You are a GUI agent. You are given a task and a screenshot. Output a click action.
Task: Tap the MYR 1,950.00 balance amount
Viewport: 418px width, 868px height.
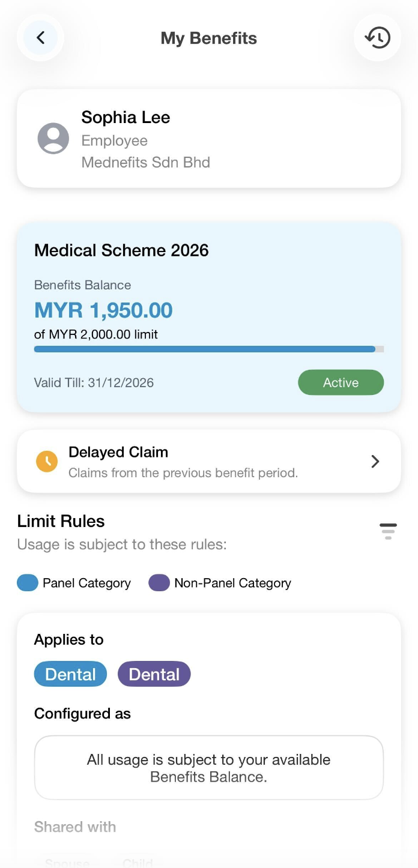(x=103, y=310)
